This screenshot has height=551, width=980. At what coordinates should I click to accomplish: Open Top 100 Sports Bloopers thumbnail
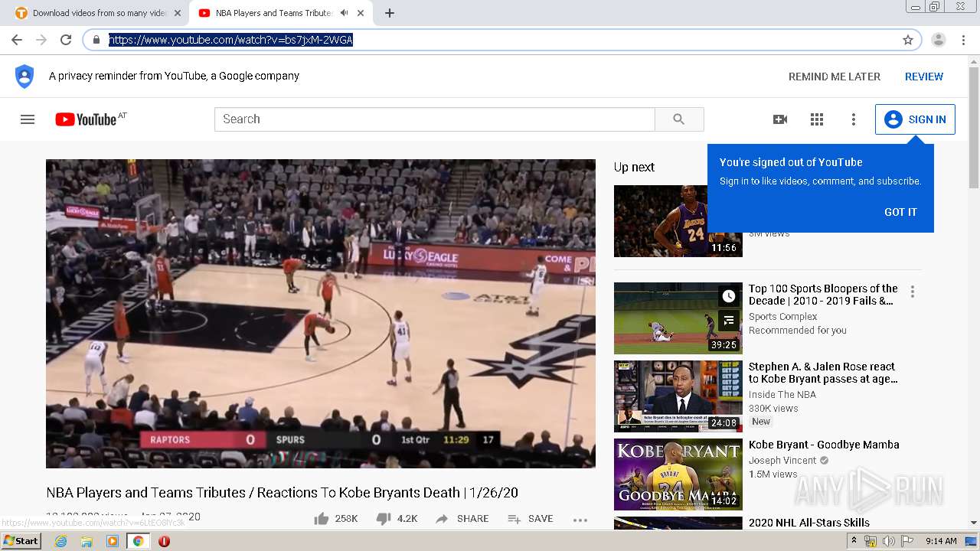(678, 318)
